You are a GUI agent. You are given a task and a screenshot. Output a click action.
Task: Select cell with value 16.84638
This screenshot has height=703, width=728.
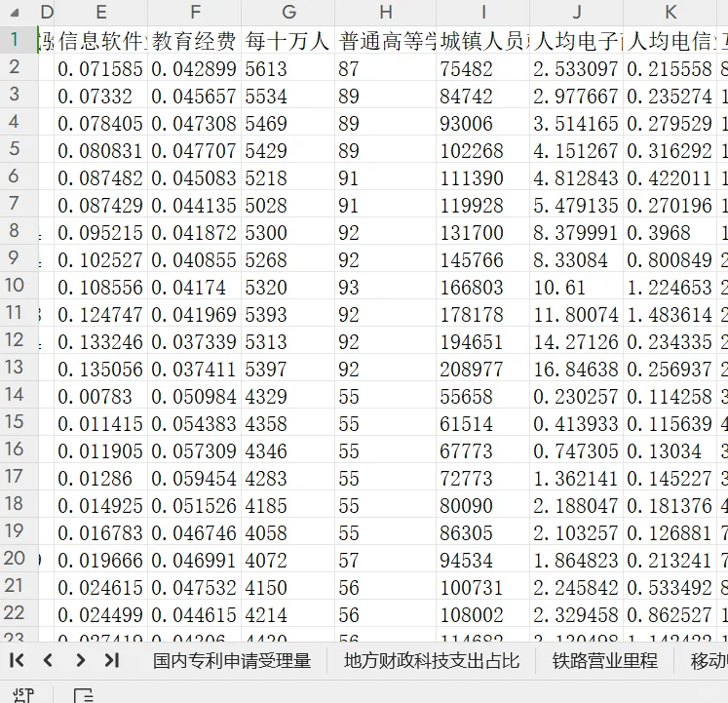(x=577, y=369)
